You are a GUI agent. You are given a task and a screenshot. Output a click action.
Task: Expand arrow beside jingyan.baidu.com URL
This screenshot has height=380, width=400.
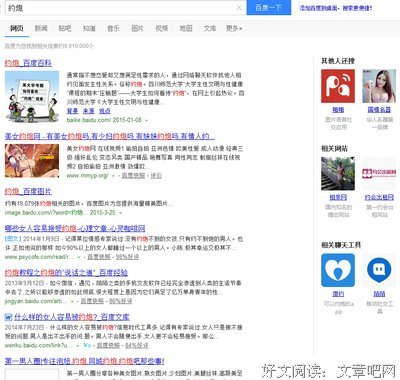click(x=72, y=302)
